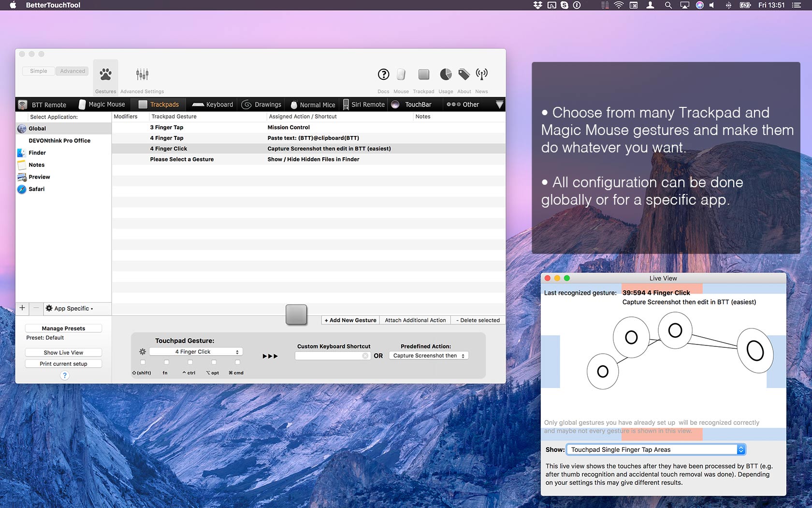Select the TouchBar tab

click(417, 105)
